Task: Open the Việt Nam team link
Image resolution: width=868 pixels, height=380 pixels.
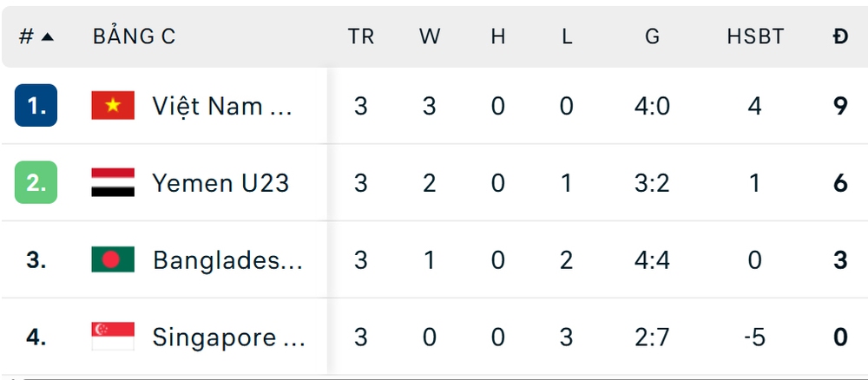Action: click(x=222, y=106)
